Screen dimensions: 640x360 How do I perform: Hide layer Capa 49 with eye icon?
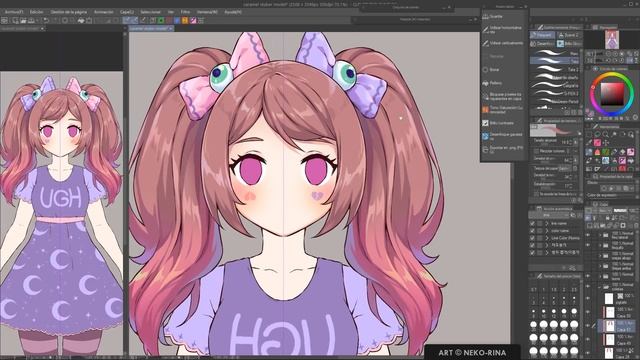[x=588, y=340]
